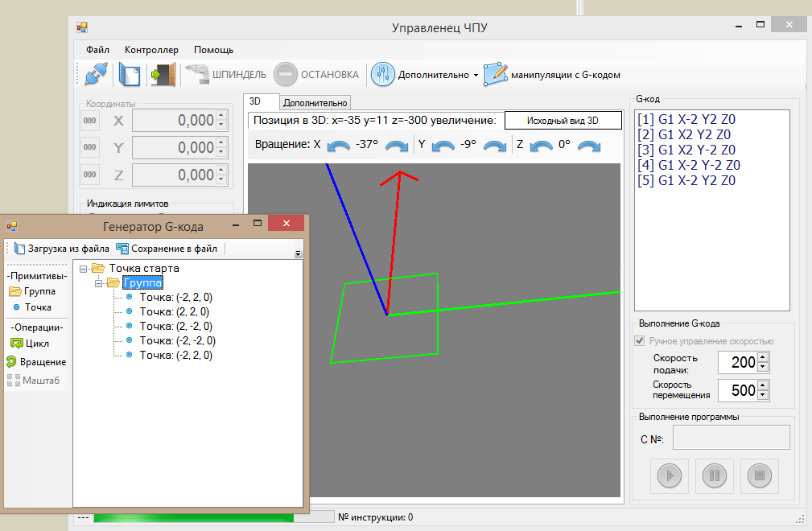Screen dimensions: 812x531
Task: Select G-code line [4] G1 X-2 Y-2 Z0
Action: coord(689,165)
